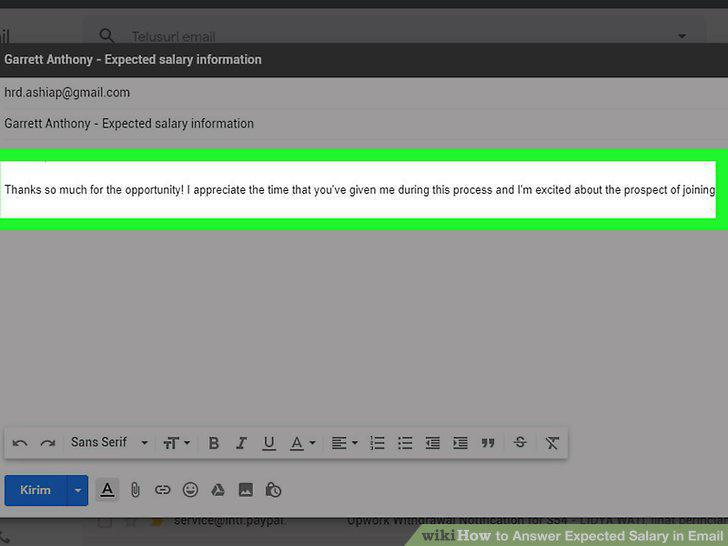Click the Kirim send button
Screen dimensions: 728x546
click(x=35, y=490)
